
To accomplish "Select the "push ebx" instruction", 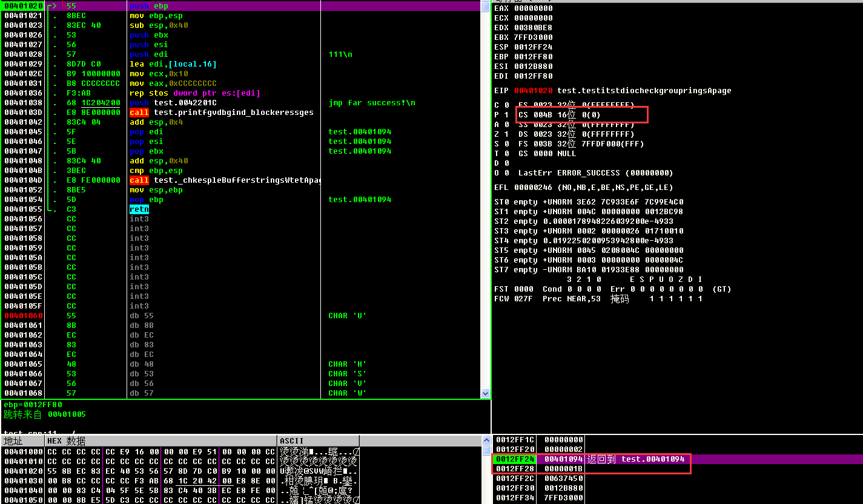I will pyautogui.click(x=149, y=35).
